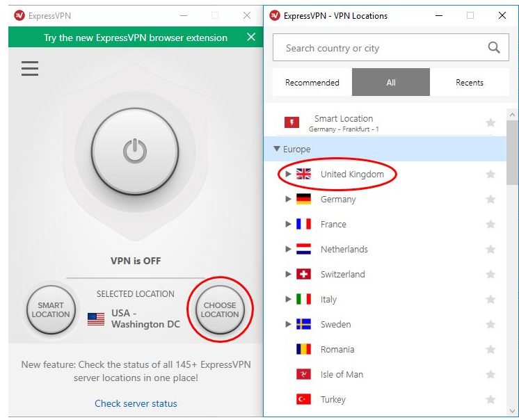Star Sweden as favorite
This screenshot has height=420, width=519.
tap(490, 324)
